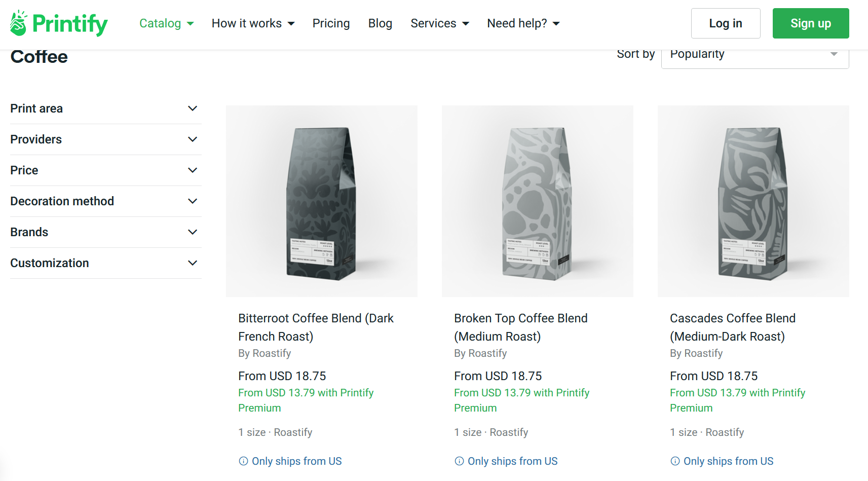This screenshot has height=481, width=868.
Task: Click the Sign up button
Action: pos(810,23)
